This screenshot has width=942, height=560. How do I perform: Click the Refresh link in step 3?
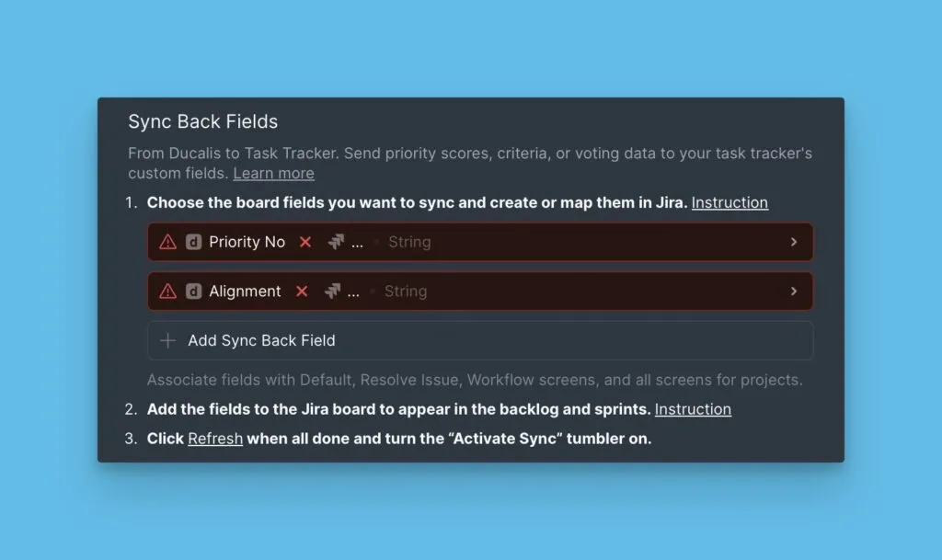point(215,439)
